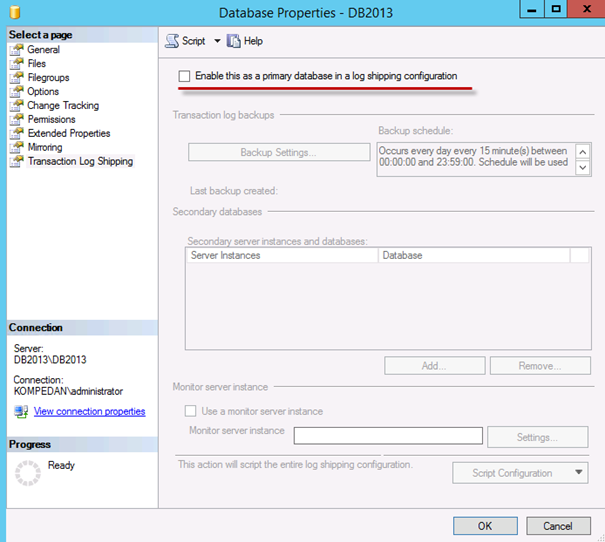Click the connection properties icon
Image resolution: width=605 pixels, height=542 pixels.
(21, 411)
